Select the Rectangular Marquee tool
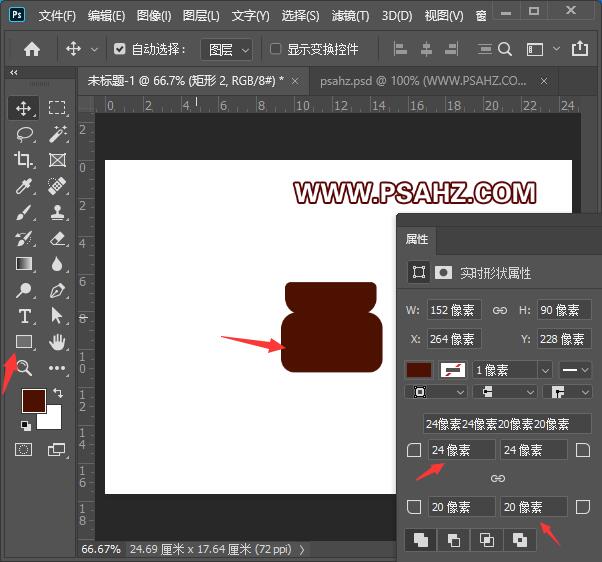 [57, 108]
